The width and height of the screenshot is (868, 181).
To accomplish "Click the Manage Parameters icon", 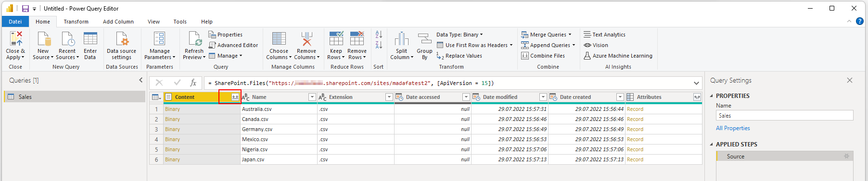I will click(x=159, y=38).
